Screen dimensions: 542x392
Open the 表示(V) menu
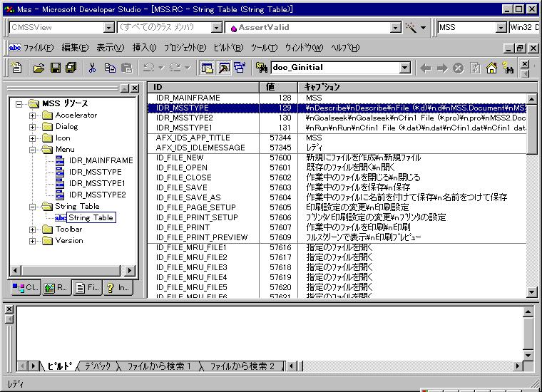[x=111, y=48]
